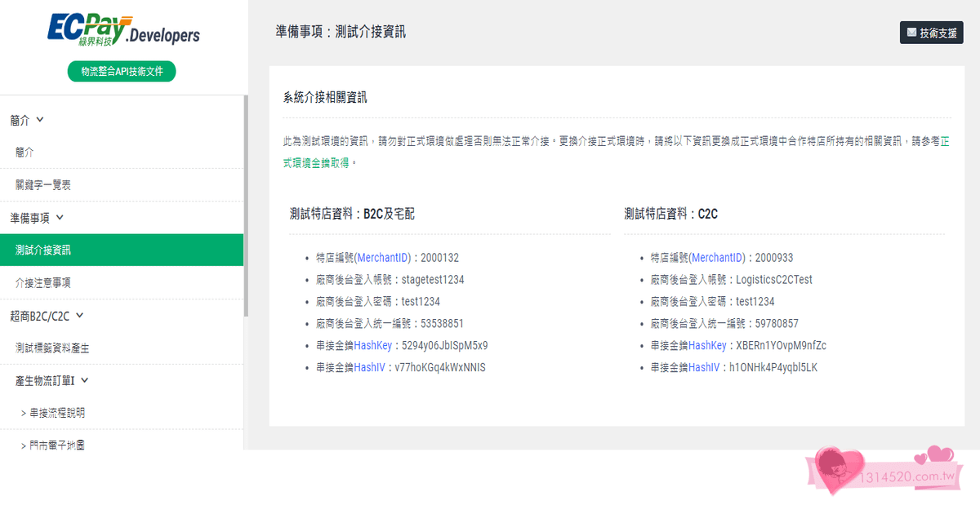Click the envelope icon on the 技術支援 button
This screenshot has height=514, width=980.
[914, 33]
